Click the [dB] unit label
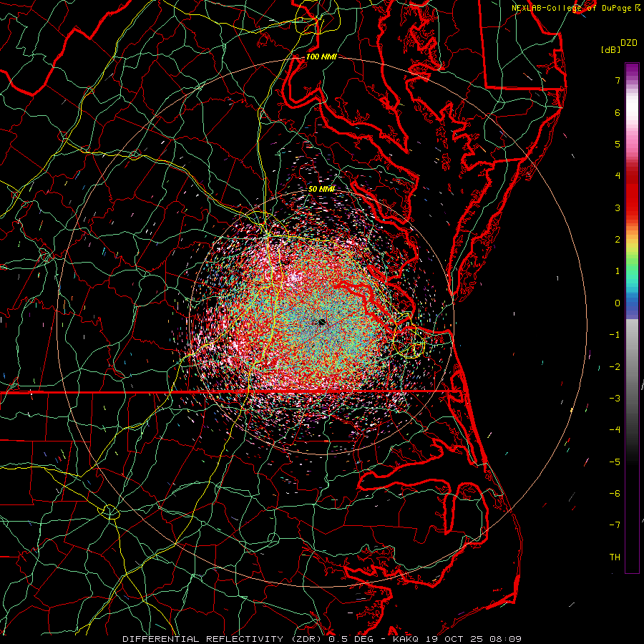Image resolution: width=644 pixels, height=644 pixels. (x=611, y=49)
